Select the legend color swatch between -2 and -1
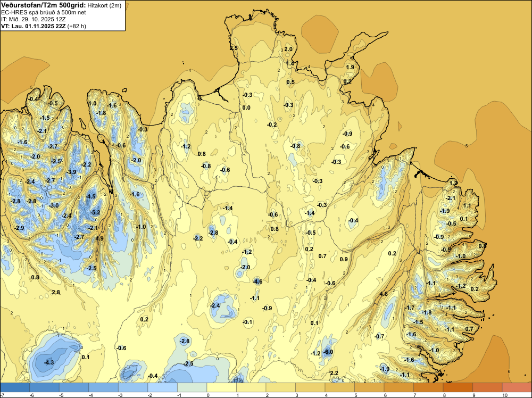This screenshot has width=532, height=398. pyautogui.click(x=162, y=387)
